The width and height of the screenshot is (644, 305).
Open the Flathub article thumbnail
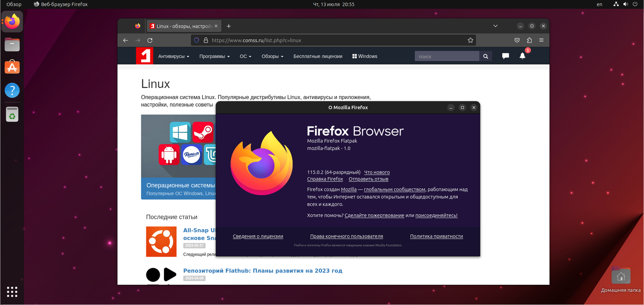click(x=161, y=276)
